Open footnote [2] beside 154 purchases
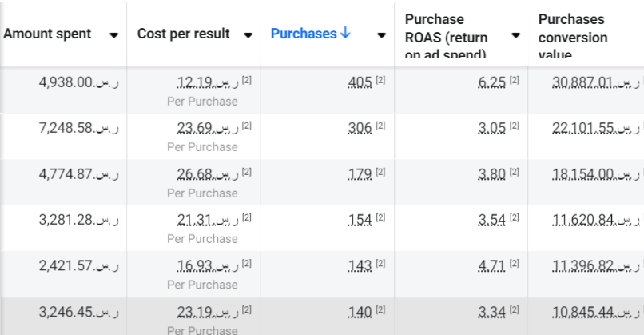The image size is (644, 335). pos(380,217)
